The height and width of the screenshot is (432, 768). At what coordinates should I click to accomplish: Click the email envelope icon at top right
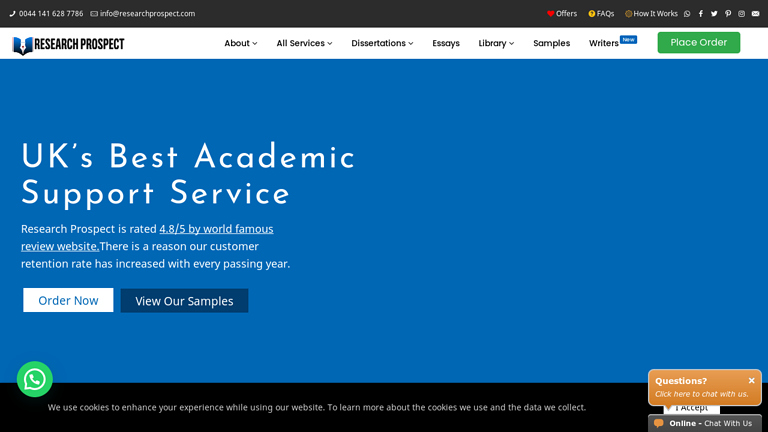(x=755, y=14)
